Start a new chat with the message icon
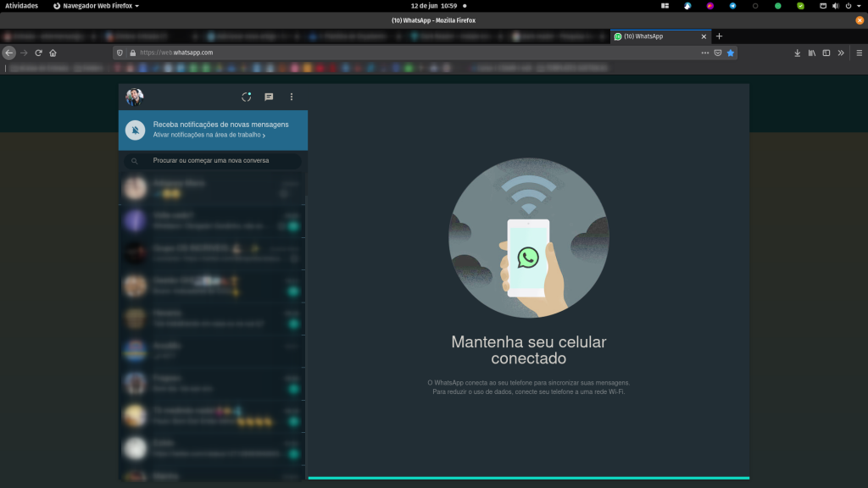The width and height of the screenshot is (868, 488). [x=269, y=97]
